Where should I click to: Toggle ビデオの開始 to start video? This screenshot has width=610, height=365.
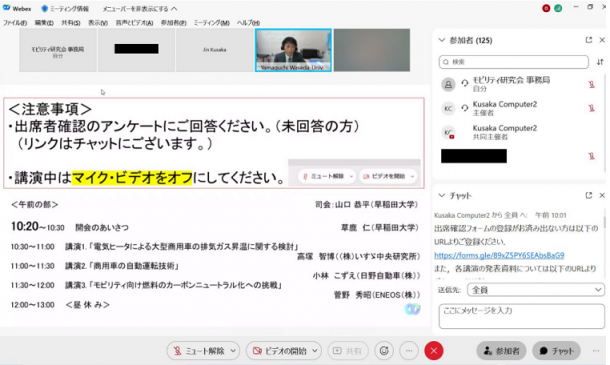click(279, 351)
